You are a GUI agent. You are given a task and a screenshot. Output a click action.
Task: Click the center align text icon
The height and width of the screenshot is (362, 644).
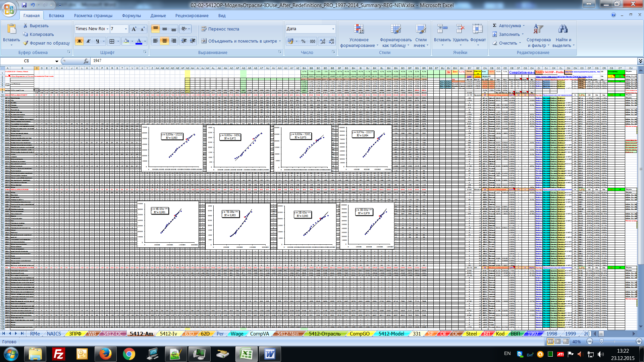click(x=165, y=41)
